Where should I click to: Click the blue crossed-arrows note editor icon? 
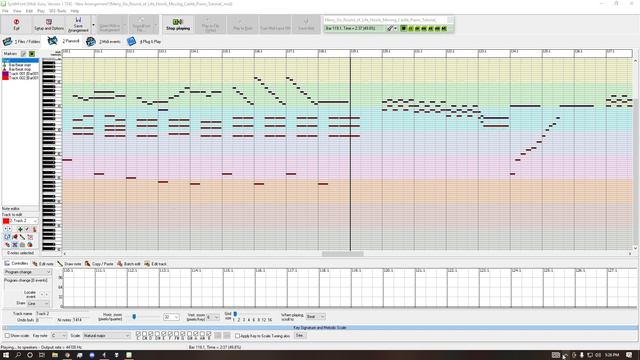coord(15,244)
